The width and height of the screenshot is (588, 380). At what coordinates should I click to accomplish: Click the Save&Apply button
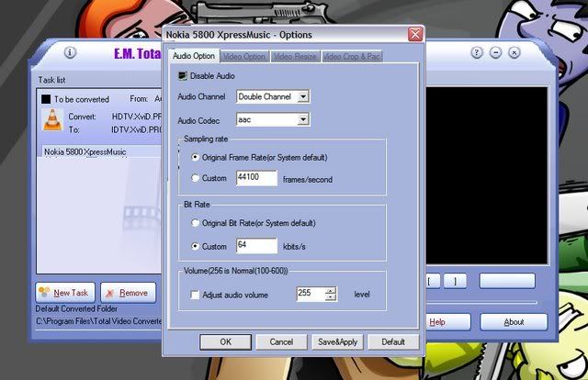(x=337, y=341)
